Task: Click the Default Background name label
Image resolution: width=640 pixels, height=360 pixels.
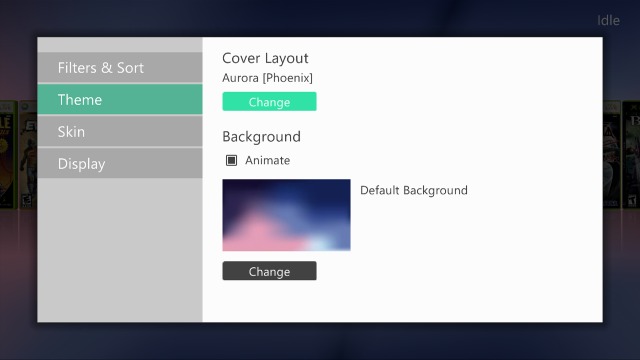Action: point(414,190)
